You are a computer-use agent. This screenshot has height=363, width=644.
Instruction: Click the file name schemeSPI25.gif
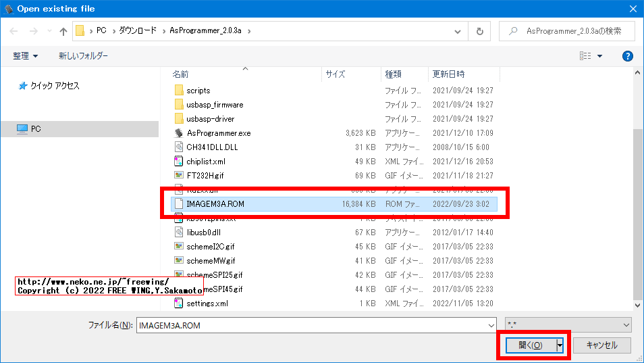(x=215, y=275)
